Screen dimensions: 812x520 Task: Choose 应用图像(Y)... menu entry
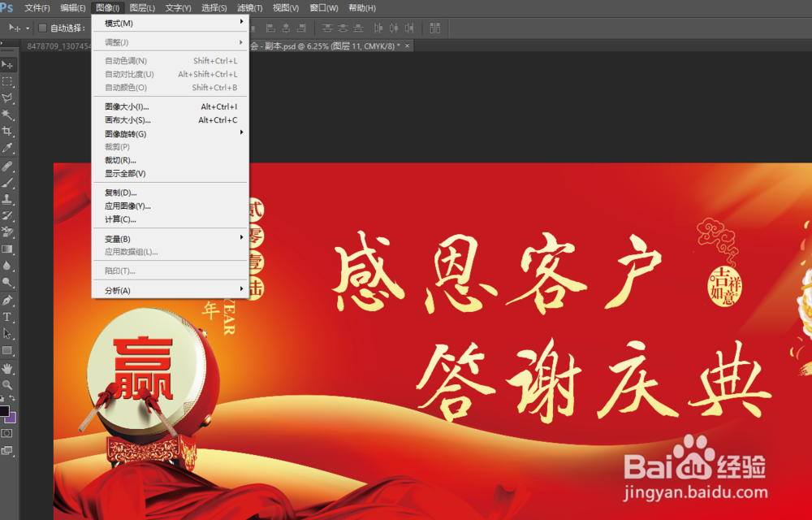coord(171,206)
